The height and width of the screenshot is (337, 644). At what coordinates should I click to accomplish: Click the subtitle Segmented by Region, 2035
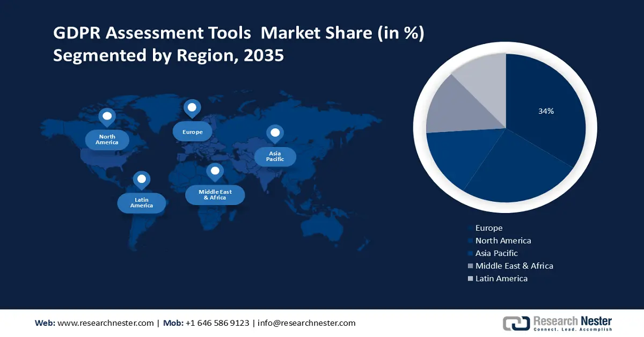click(x=168, y=55)
